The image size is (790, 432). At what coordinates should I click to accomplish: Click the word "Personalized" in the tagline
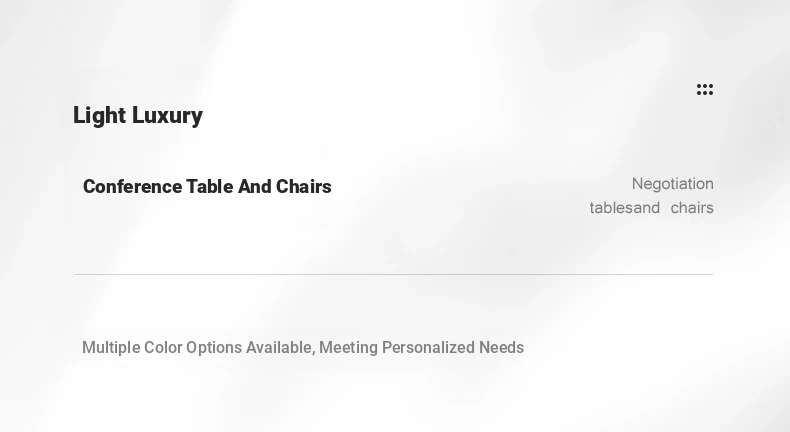point(428,348)
